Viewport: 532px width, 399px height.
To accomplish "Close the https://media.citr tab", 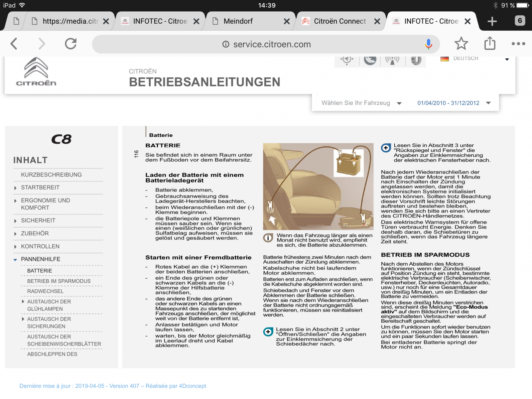I will (x=106, y=21).
